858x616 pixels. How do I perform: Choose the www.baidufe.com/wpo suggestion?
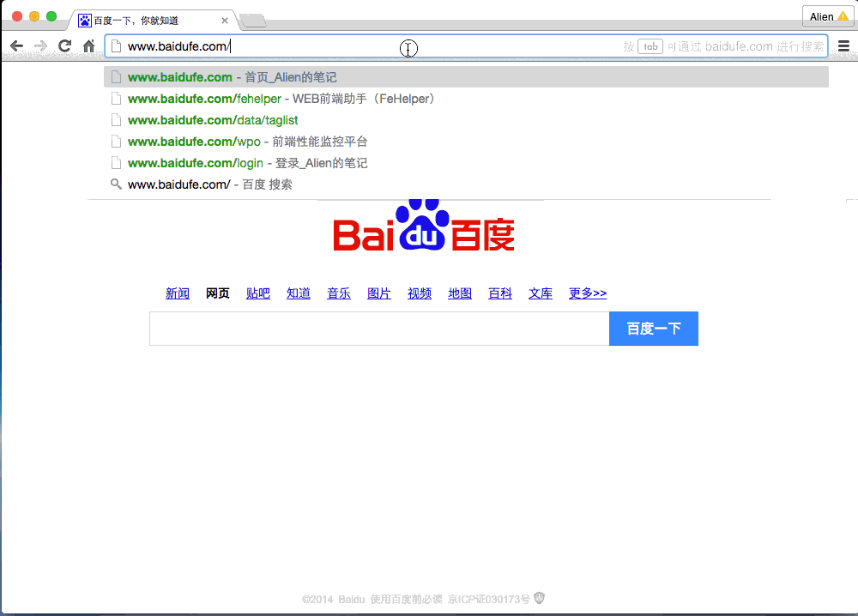click(x=247, y=142)
